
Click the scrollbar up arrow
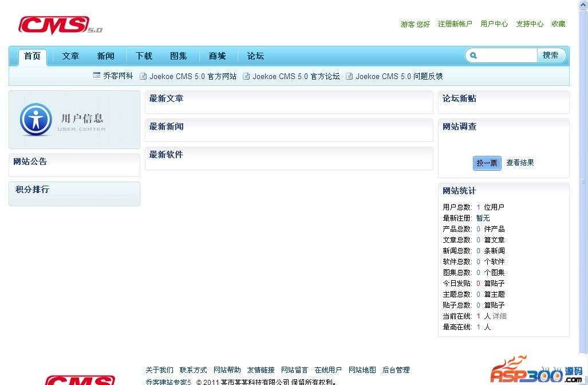point(583,5)
